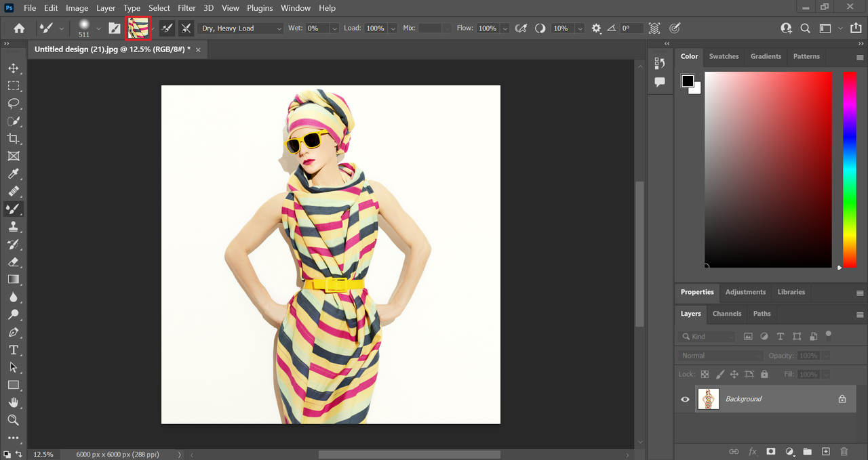The width and height of the screenshot is (868, 460).
Task: Select the Lasso tool
Action: coord(13,104)
